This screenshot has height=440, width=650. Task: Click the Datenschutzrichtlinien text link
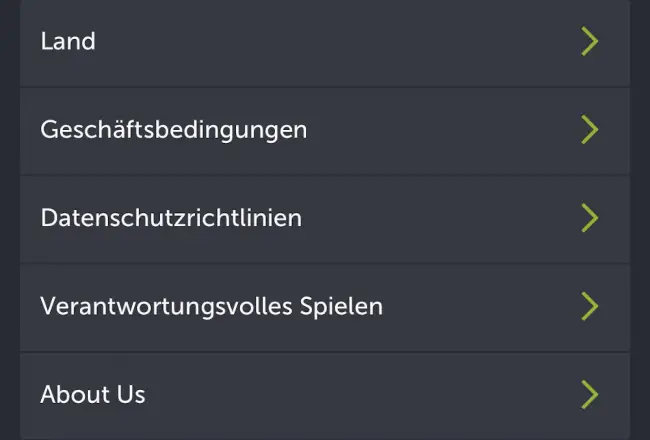point(171,218)
